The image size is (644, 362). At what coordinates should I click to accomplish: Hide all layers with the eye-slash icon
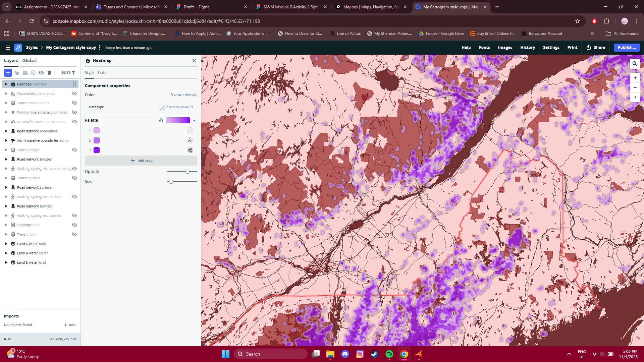[x=41, y=73]
